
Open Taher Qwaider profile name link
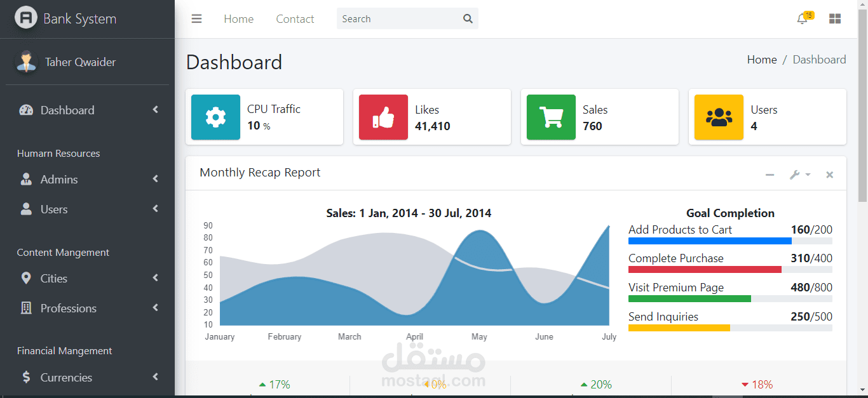coord(80,62)
